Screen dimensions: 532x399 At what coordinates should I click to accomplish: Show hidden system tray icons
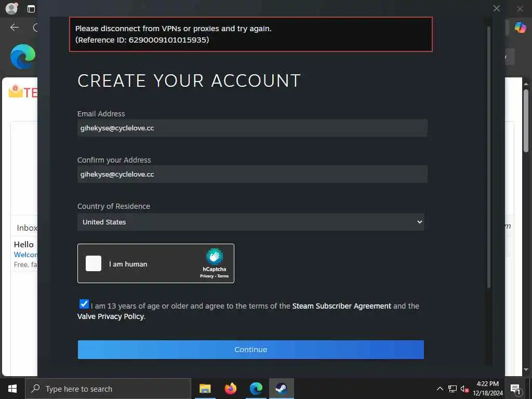pyautogui.click(x=440, y=389)
